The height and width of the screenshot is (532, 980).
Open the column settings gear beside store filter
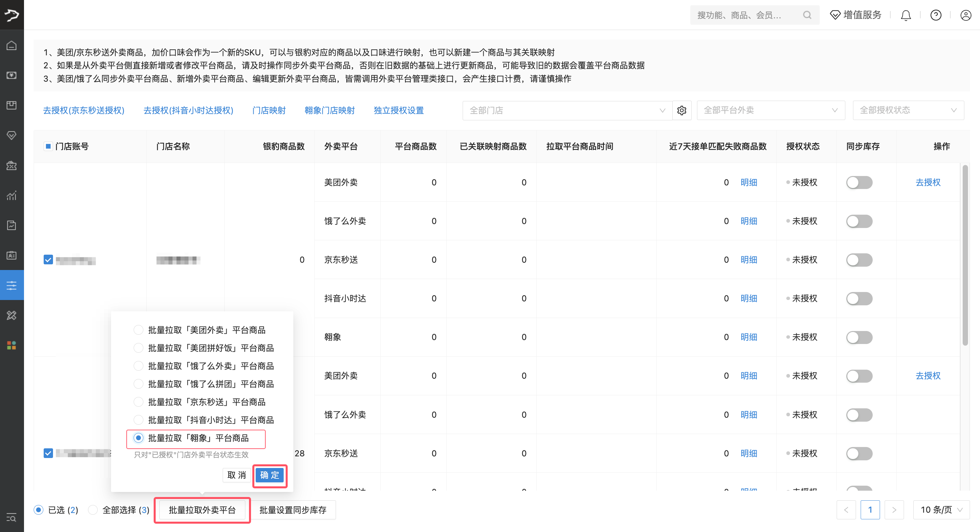[682, 110]
